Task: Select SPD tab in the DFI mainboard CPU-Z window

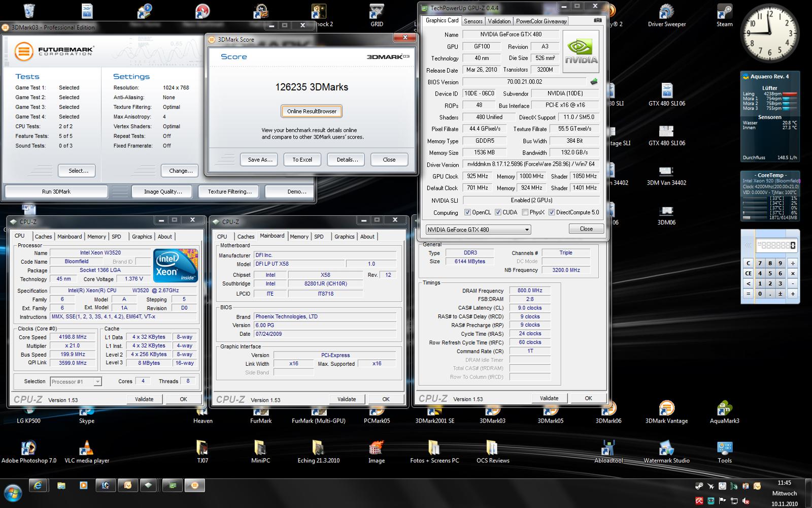Action: click(319, 236)
